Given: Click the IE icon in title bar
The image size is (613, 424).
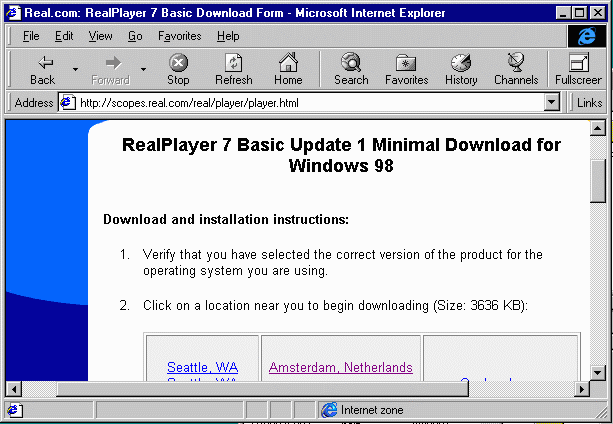Looking at the screenshot, I should point(13,13).
